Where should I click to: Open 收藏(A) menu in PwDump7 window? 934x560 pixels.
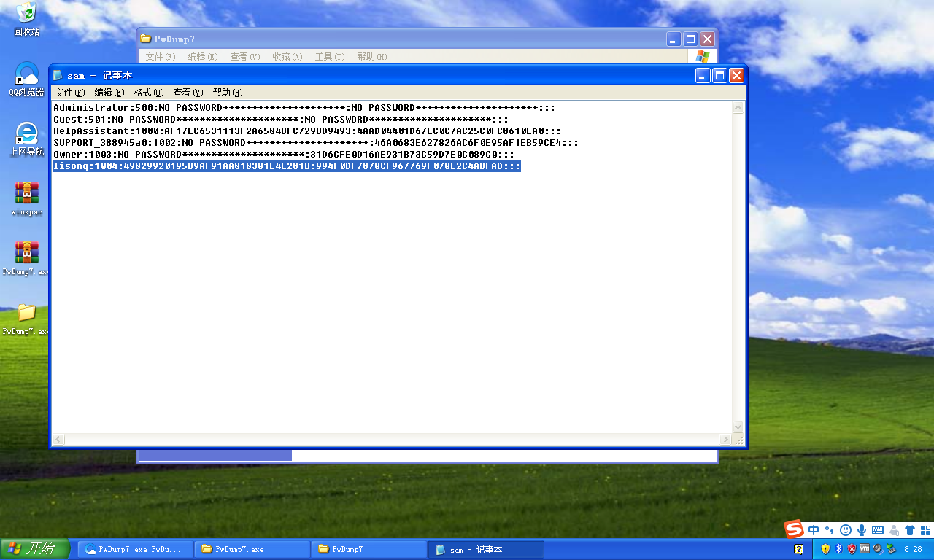pos(287,57)
